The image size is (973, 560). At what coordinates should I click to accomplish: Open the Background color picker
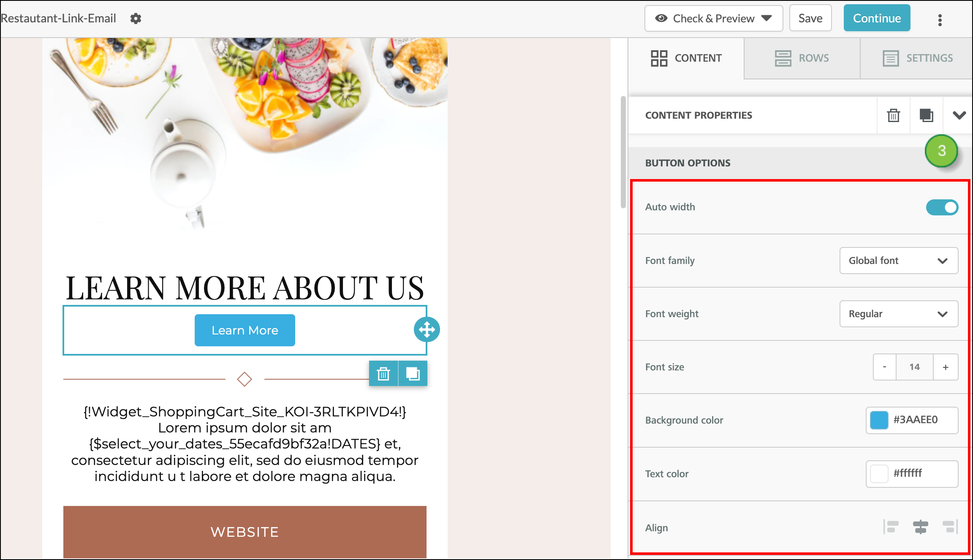click(879, 420)
